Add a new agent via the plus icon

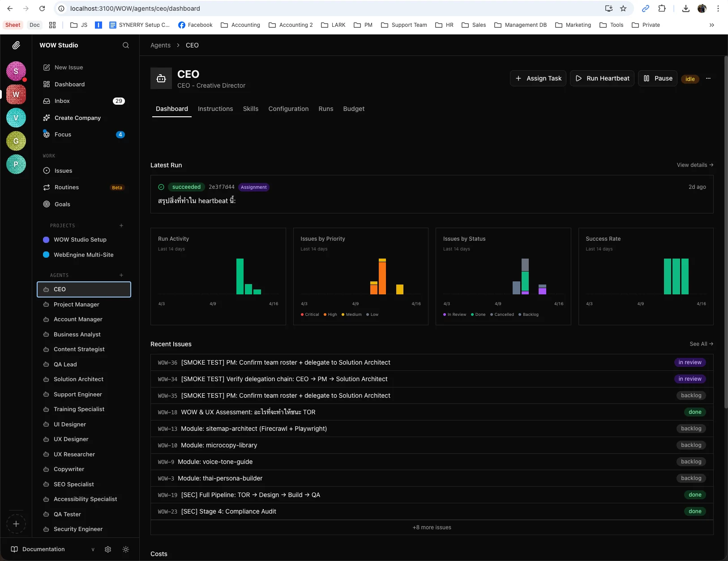[x=121, y=275]
